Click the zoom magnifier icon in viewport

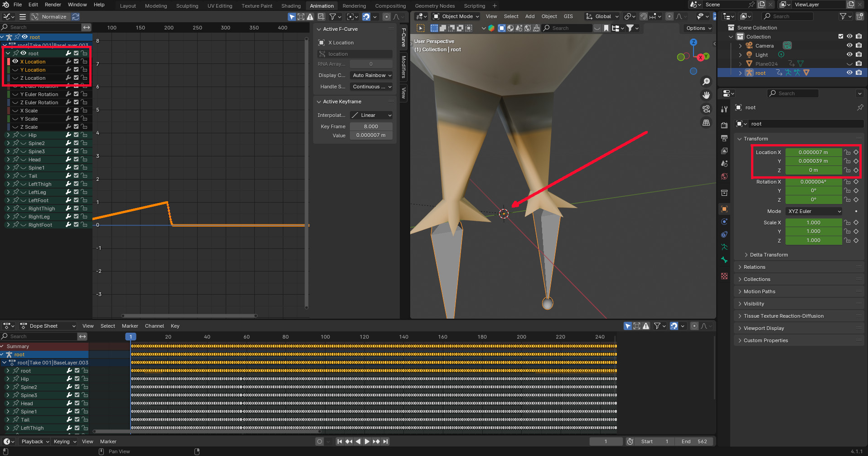[706, 82]
